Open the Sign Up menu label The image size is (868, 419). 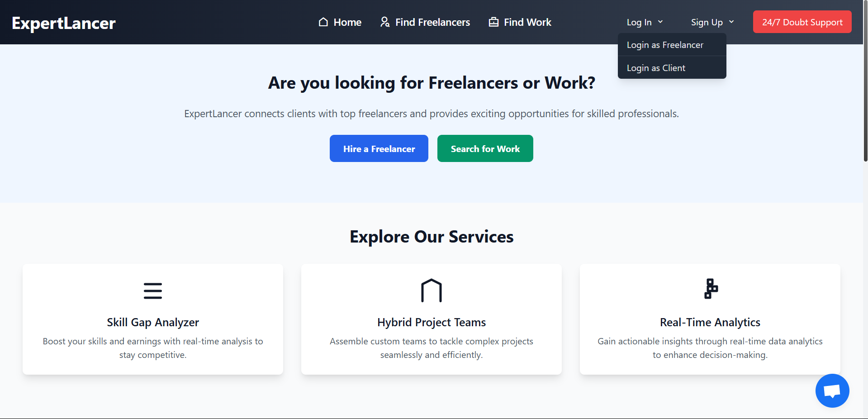tap(707, 22)
